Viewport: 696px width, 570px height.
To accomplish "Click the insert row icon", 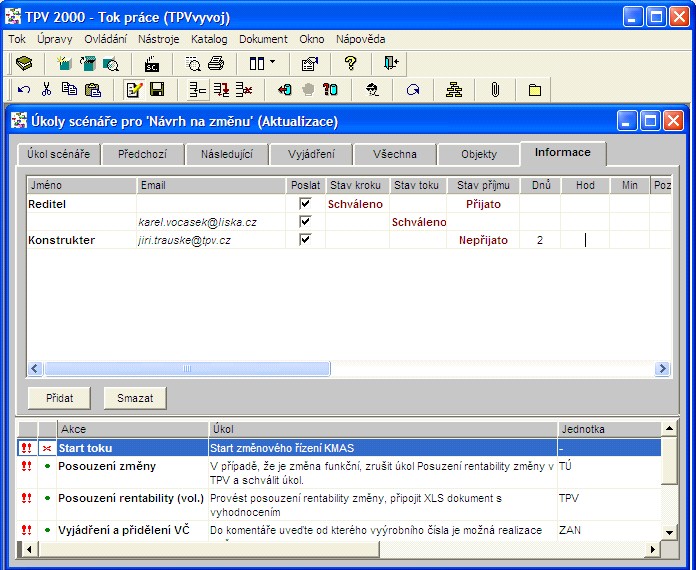I will [x=198, y=90].
